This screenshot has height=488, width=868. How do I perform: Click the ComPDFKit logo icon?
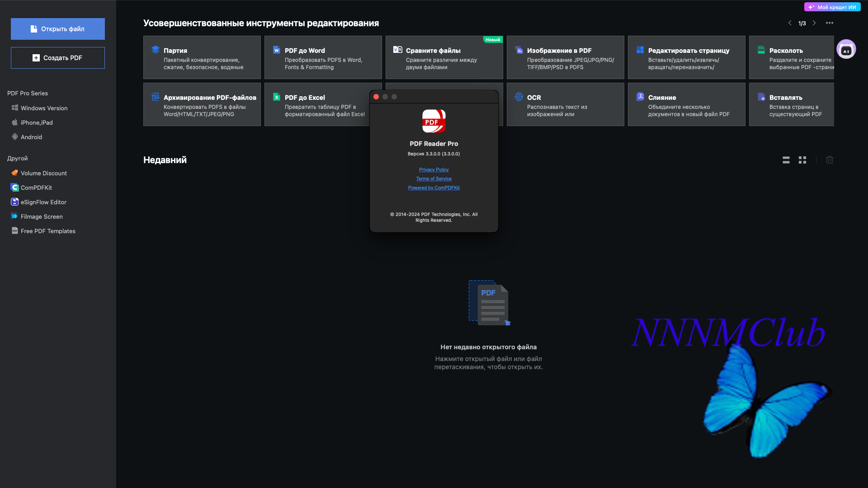click(15, 188)
